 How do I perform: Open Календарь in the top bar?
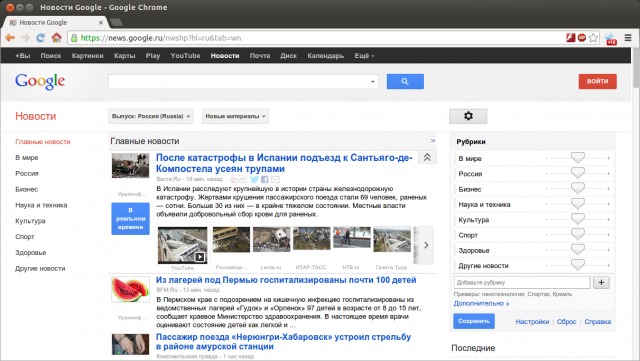click(x=325, y=56)
